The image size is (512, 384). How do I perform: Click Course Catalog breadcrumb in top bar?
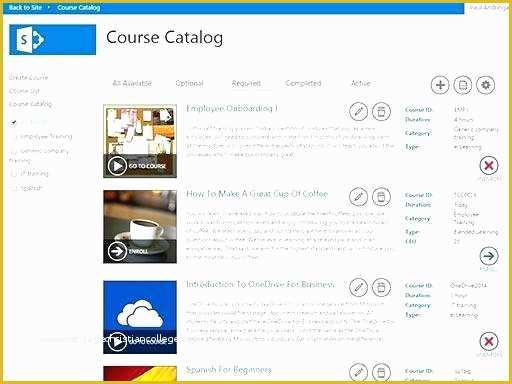click(79, 7)
